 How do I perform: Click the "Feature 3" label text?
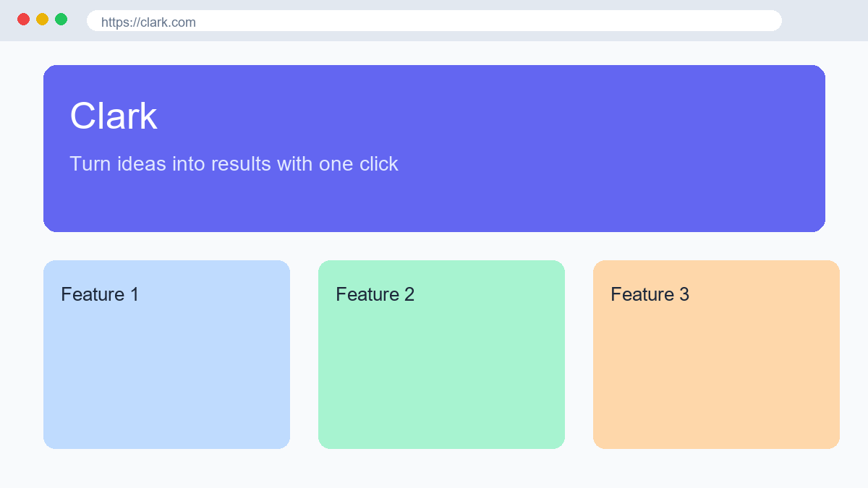click(650, 294)
